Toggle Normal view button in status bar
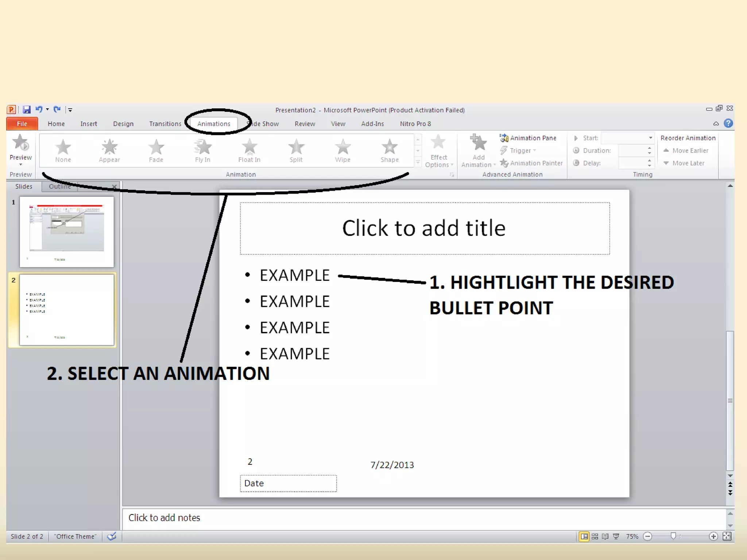 tap(584, 536)
